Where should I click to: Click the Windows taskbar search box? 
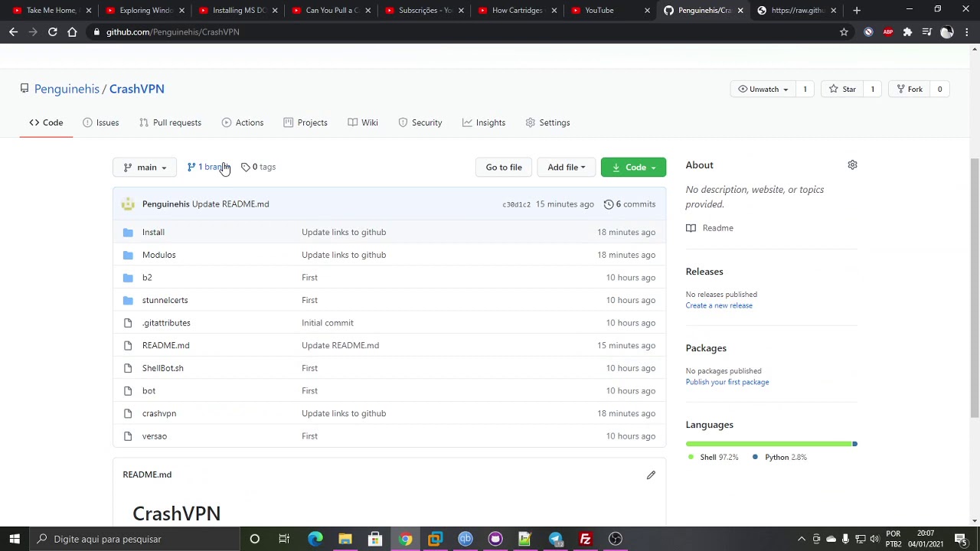[x=135, y=539]
